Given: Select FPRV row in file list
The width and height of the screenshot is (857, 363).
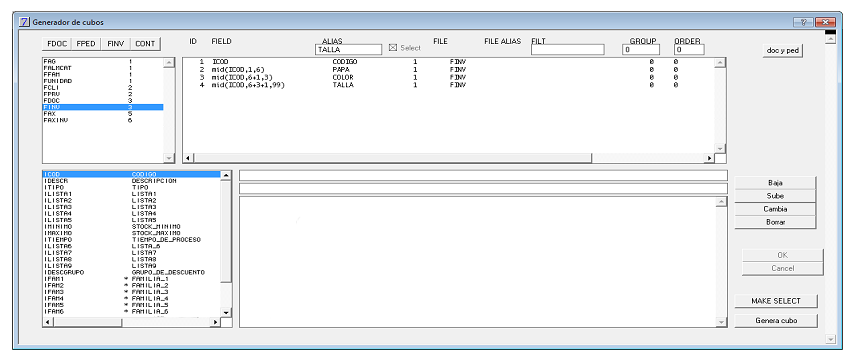Looking at the screenshot, I should pos(103,94).
